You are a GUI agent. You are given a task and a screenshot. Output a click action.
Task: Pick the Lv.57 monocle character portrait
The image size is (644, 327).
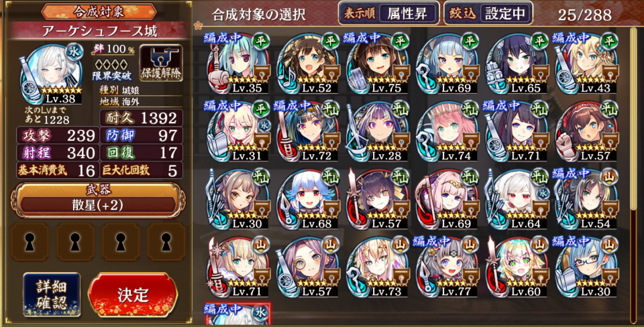[x=309, y=267]
